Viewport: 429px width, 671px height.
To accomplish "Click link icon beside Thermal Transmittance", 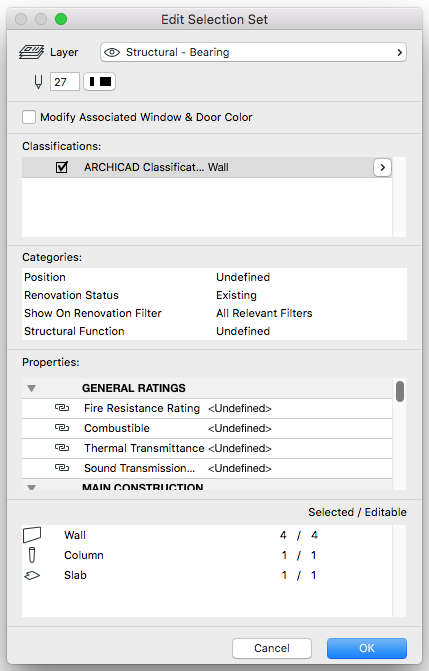I will click(x=62, y=448).
